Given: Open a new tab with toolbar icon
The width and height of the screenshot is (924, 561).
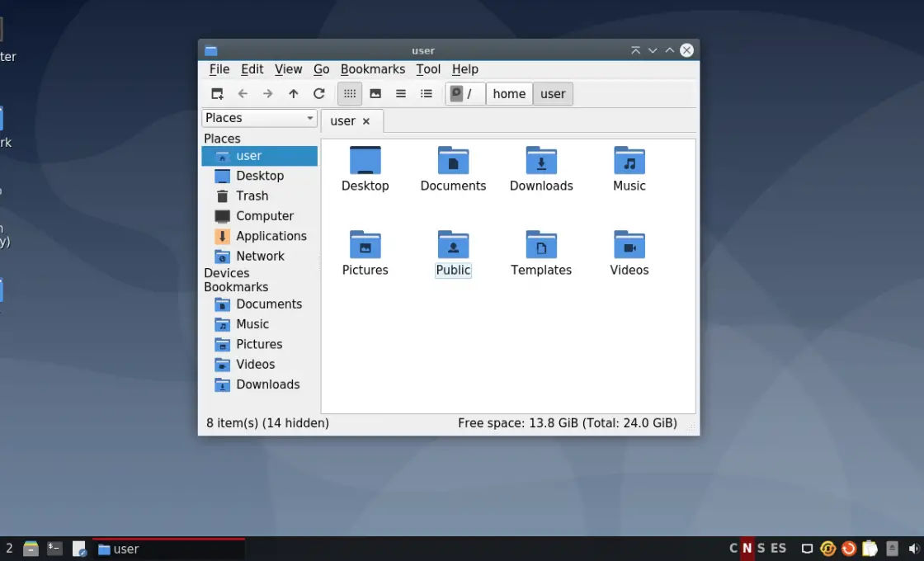Looking at the screenshot, I should coord(217,94).
